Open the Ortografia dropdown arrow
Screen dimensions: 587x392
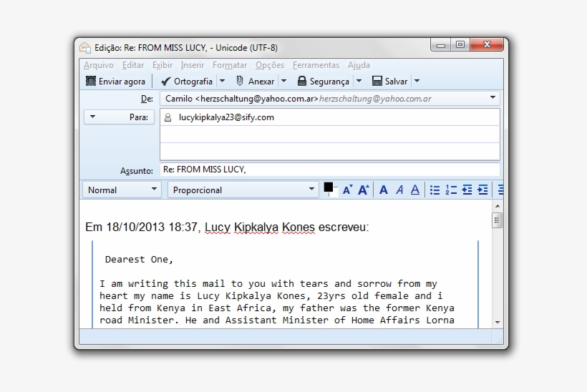pos(222,81)
